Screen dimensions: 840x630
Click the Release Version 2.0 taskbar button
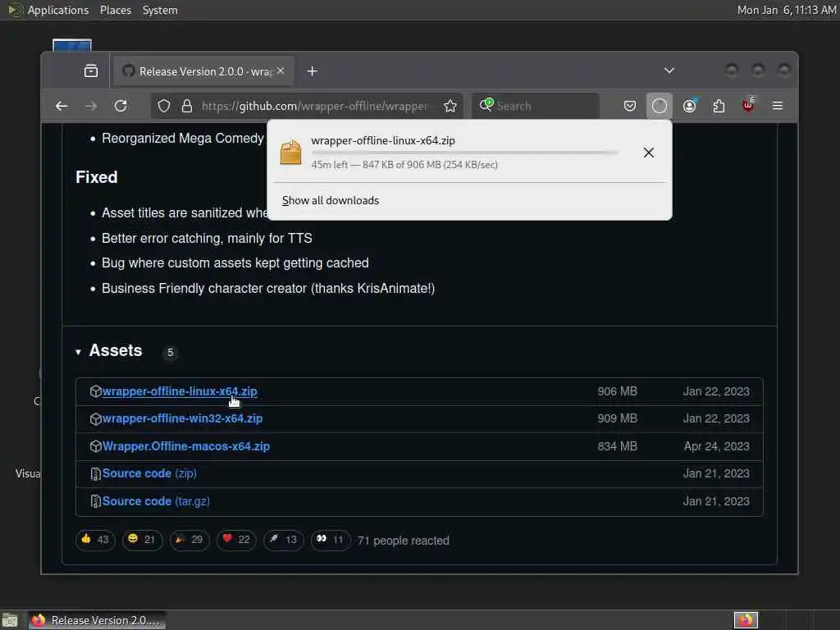(x=97, y=620)
